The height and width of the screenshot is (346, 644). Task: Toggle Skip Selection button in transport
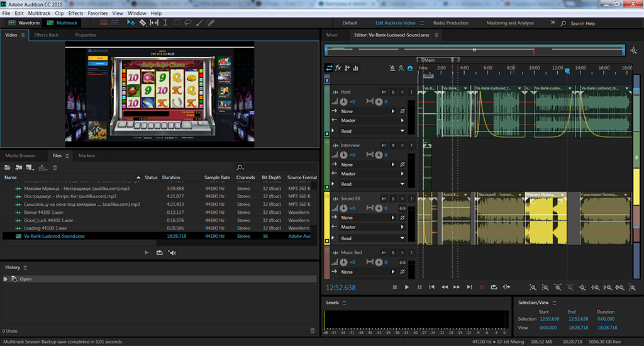pyautogui.click(x=506, y=287)
